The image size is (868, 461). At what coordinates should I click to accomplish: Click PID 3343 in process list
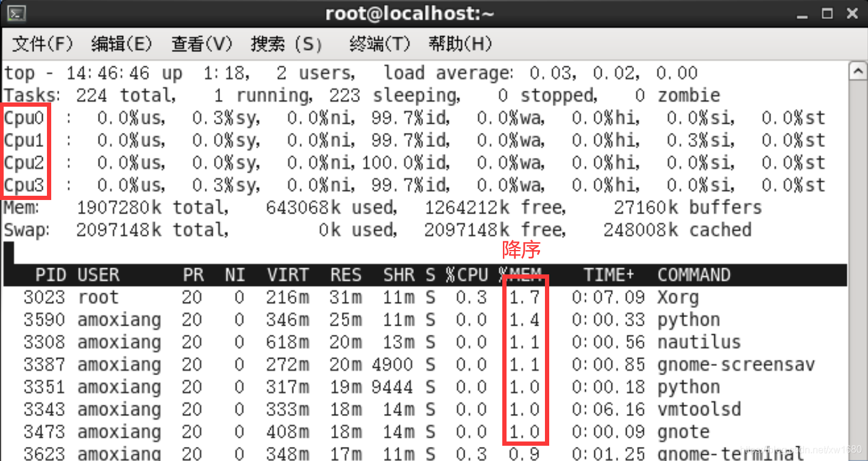point(46,409)
